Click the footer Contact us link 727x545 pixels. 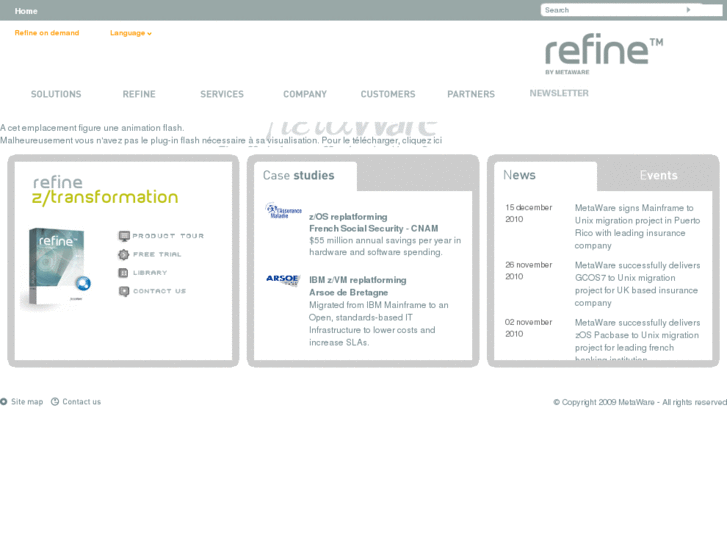(x=82, y=402)
